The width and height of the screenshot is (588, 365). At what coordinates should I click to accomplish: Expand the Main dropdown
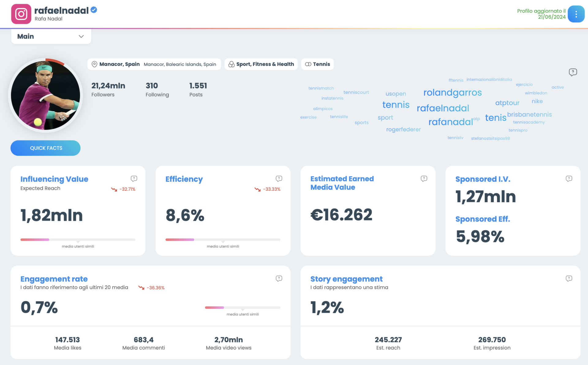[x=51, y=36]
